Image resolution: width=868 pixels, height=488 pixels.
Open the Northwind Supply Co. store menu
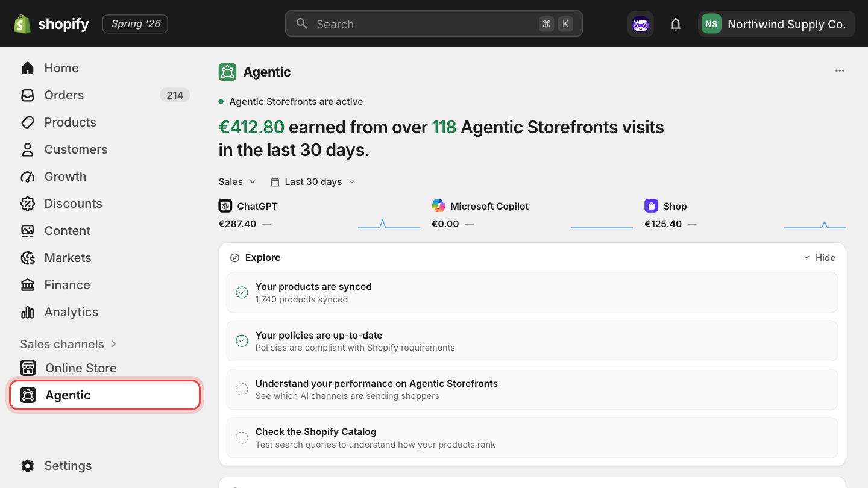pos(776,24)
